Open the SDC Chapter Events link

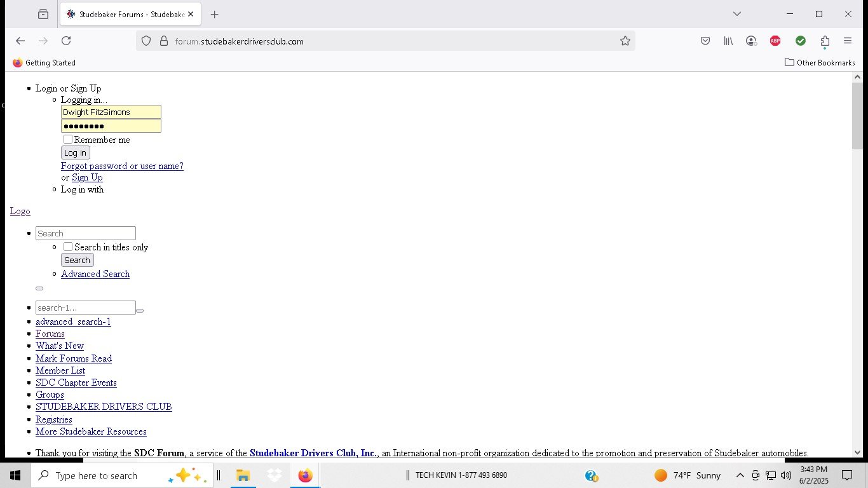(76, 383)
